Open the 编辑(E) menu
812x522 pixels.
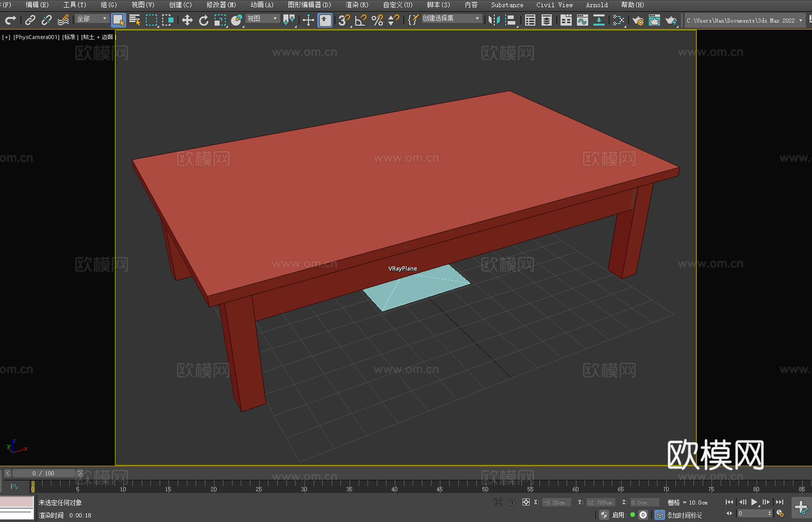(x=37, y=5)
